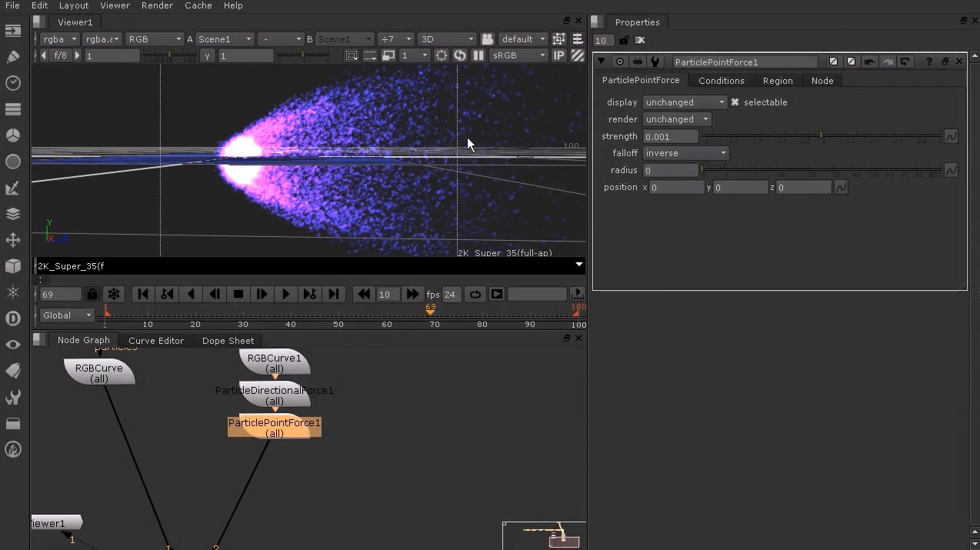
Task: Click the viewer refresh icon
Action: [x=459, y=55]
